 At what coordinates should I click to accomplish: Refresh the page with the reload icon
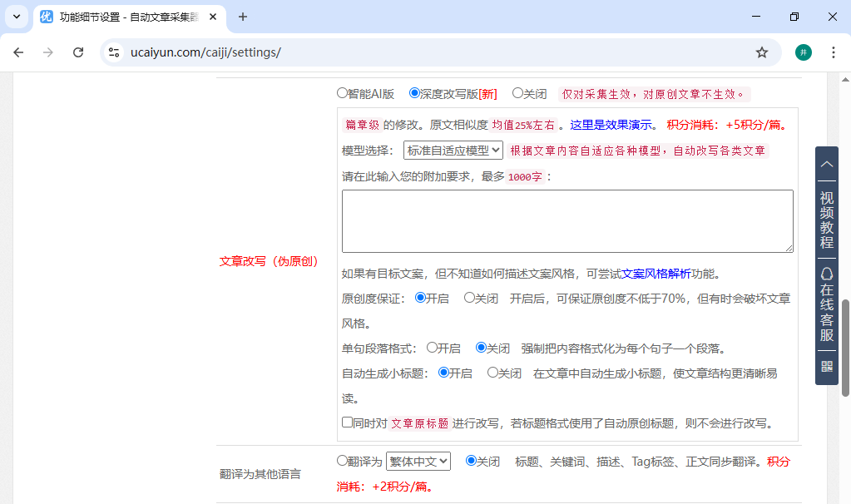pyautogui.click(x=77, y=52)
